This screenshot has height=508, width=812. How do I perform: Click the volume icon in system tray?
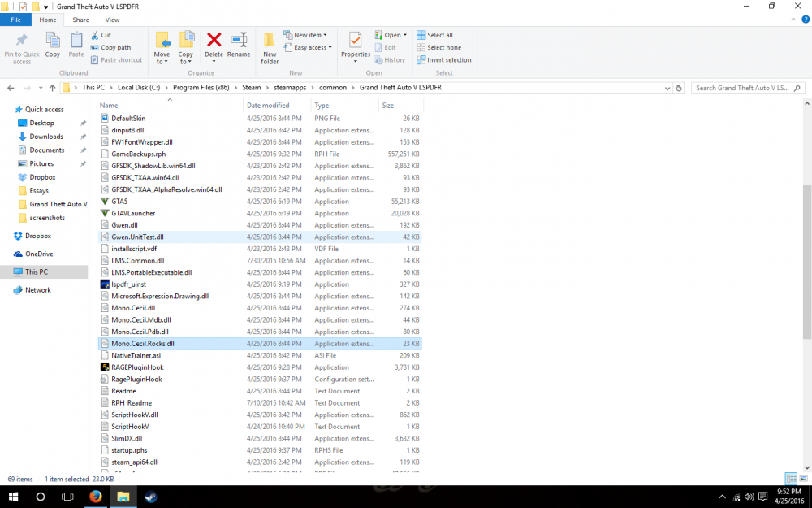[749, 497]
